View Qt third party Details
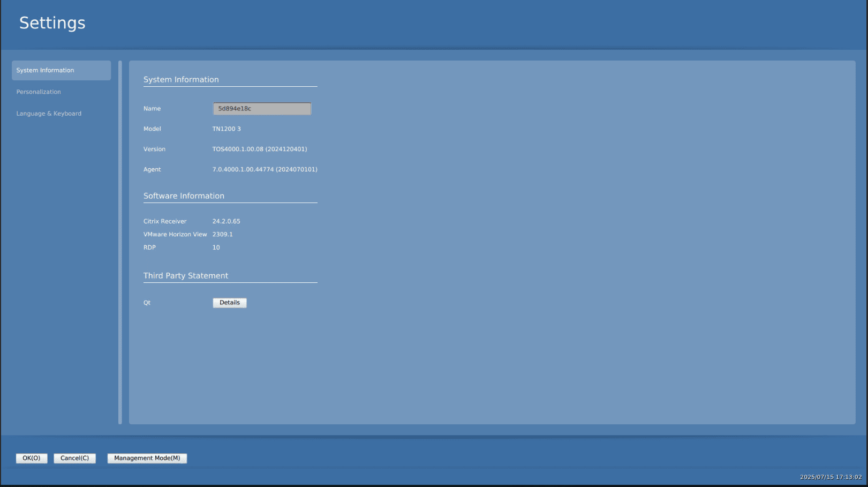Image resolution: width=868 pixels, height=487 pixels. tap(230, 303)
